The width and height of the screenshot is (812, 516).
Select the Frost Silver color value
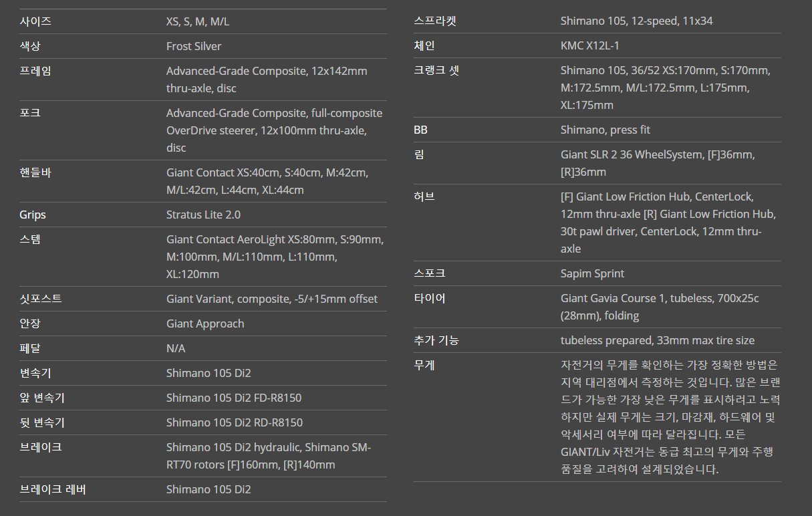tap(194, 46)
